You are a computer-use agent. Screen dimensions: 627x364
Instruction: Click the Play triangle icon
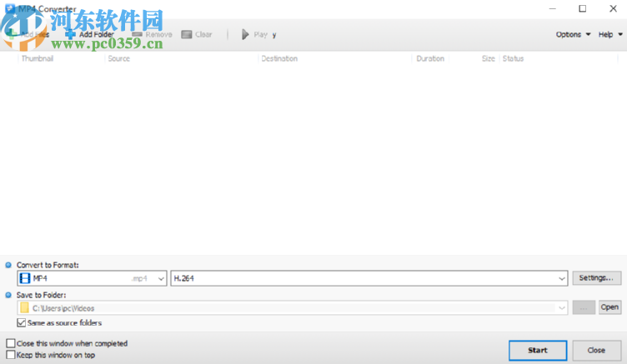point(245,34)
